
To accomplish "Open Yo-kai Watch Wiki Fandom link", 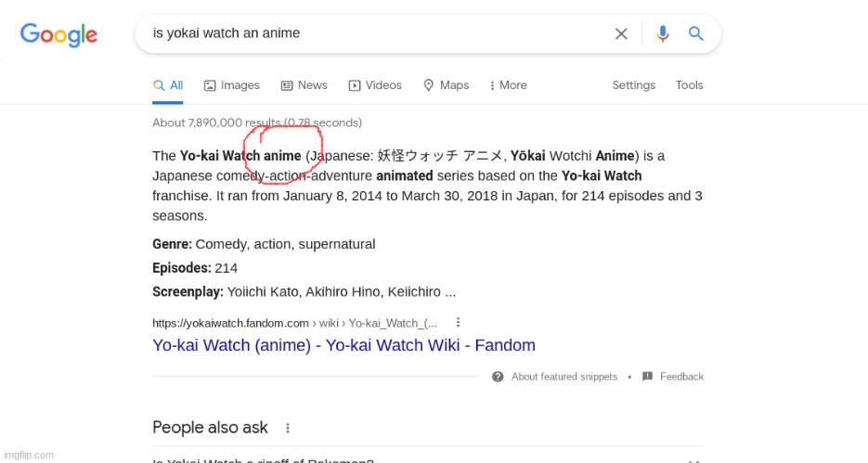I will click(x=343, y=345).
